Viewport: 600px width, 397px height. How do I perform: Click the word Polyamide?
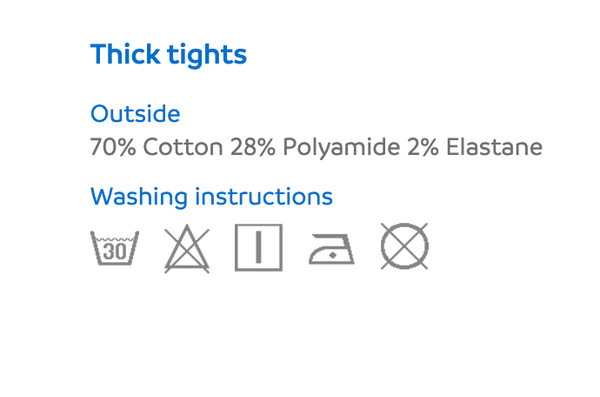[341, 149]
